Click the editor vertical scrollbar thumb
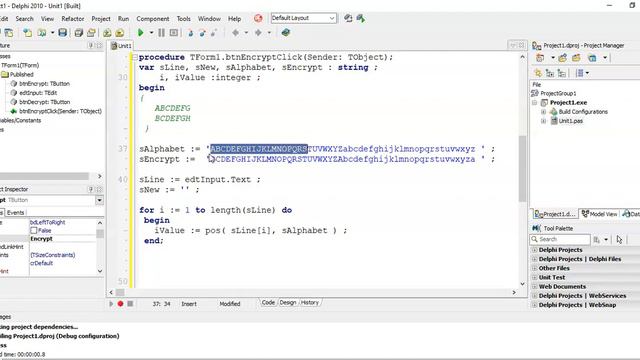Image resolution: width=640 pixels, height=360 pixels. pos(522,169)
